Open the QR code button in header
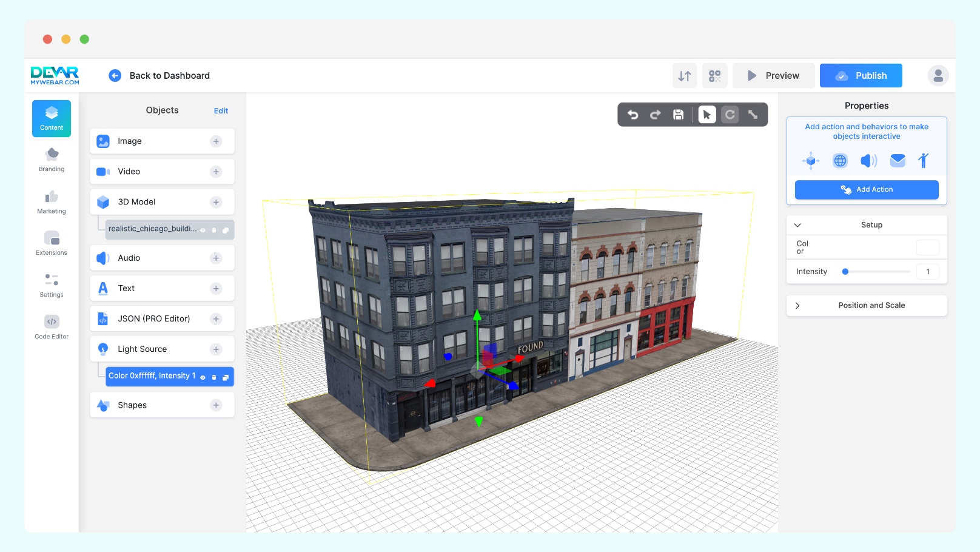The width and height of the screenshot is (980, 552). point(714,76)
